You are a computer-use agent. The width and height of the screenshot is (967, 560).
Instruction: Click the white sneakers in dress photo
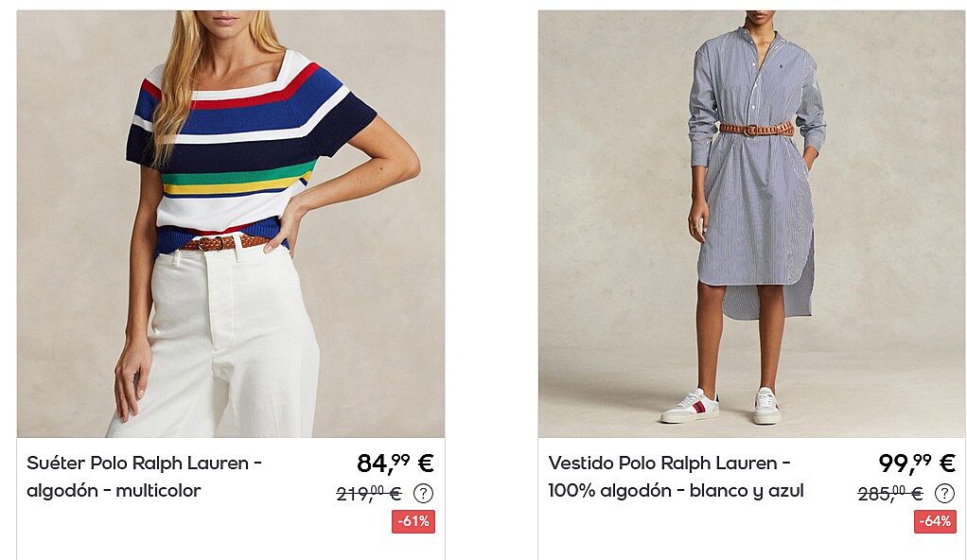[x=720, y=407]
